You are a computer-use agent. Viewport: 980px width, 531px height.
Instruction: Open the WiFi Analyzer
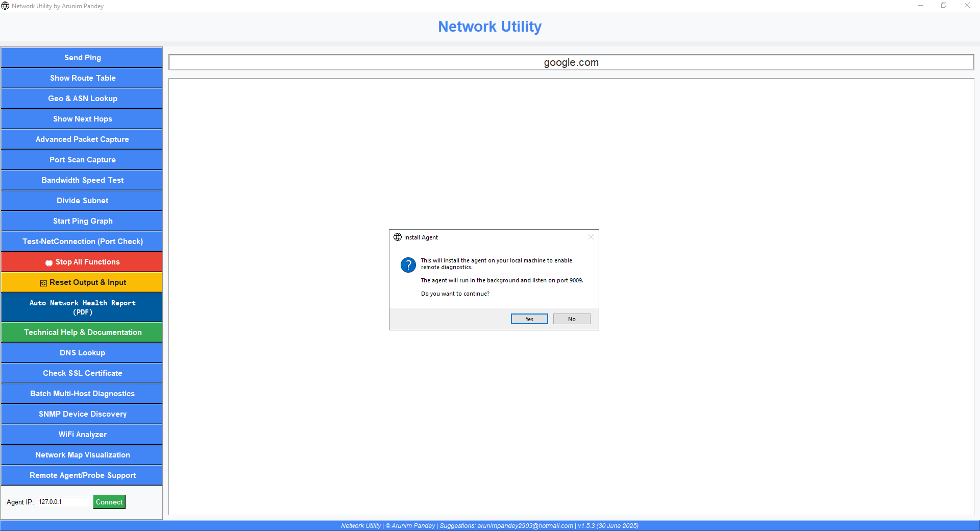[82, 434]
